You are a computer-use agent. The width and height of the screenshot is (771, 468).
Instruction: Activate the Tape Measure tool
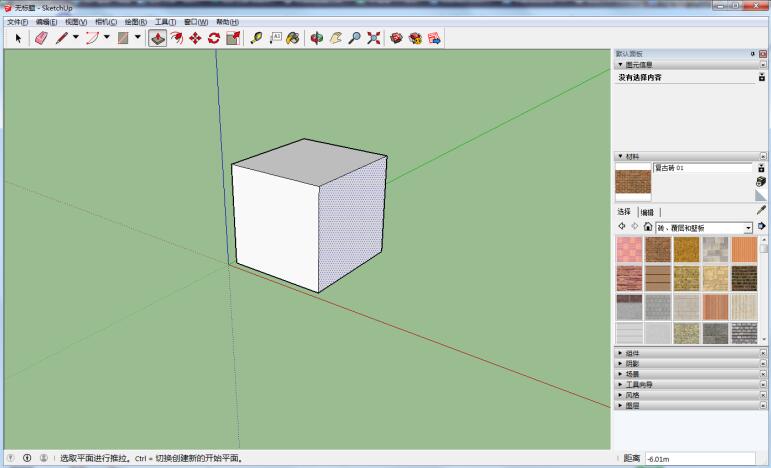[x=256, y=38]
